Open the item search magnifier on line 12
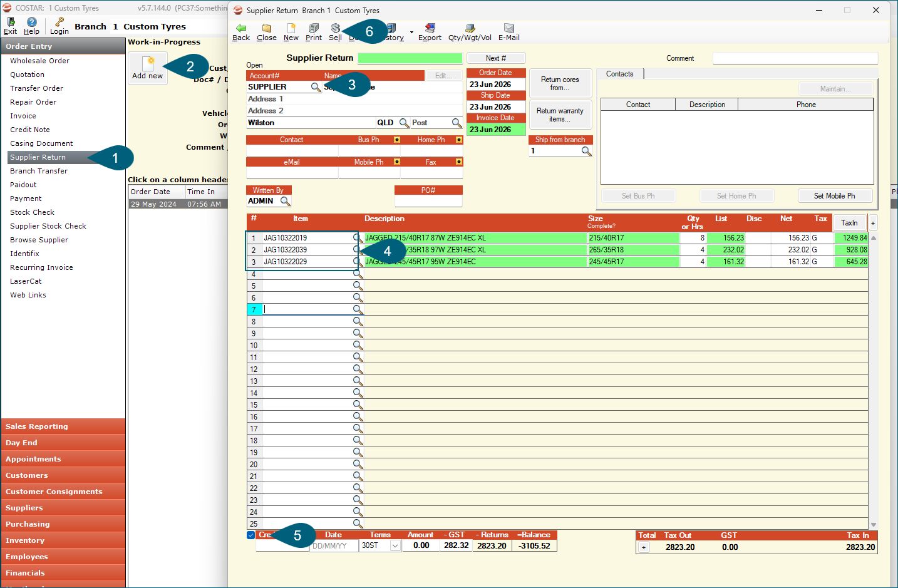The width and height of the screenshot is (898, 588). [x=358, y=369]
